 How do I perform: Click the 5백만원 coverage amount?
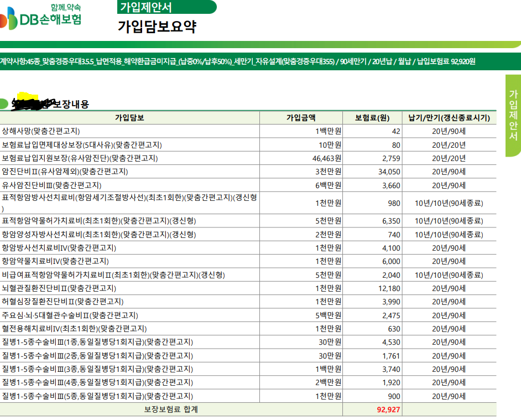pyautogui.click(x=329, y=315)
